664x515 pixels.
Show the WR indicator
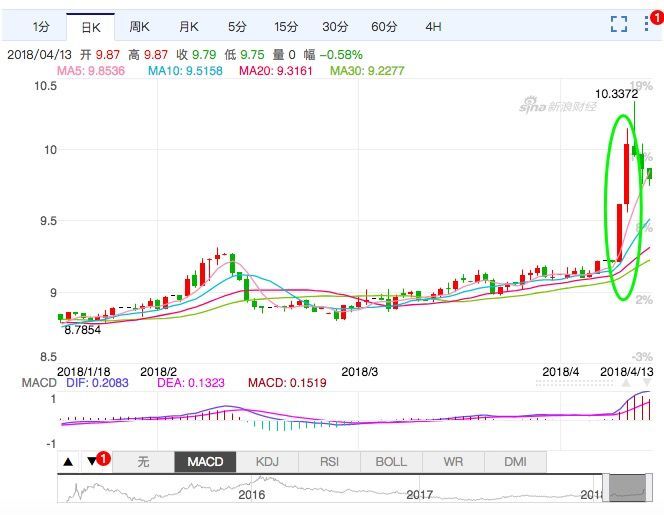point(453,462)
